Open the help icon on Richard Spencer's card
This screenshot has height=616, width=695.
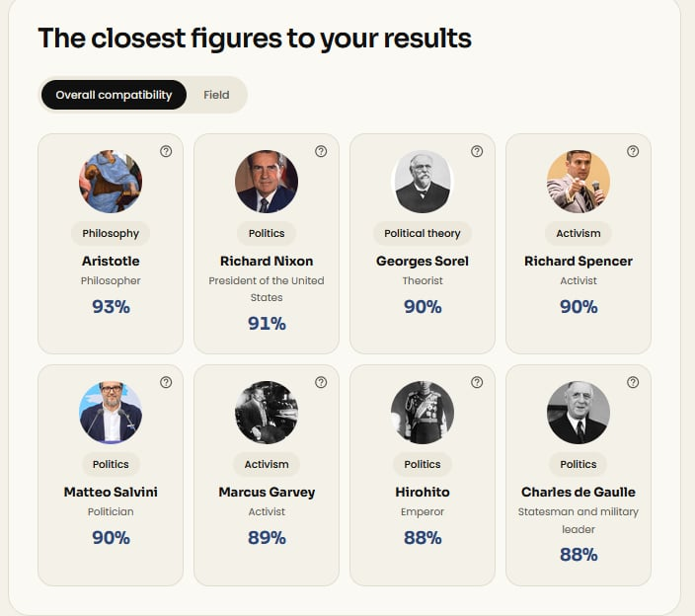(x=633, y=151)
